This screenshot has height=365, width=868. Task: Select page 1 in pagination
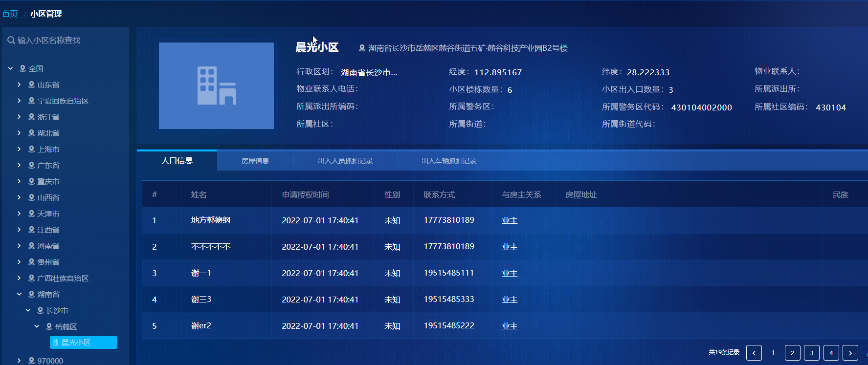(773, 353)
